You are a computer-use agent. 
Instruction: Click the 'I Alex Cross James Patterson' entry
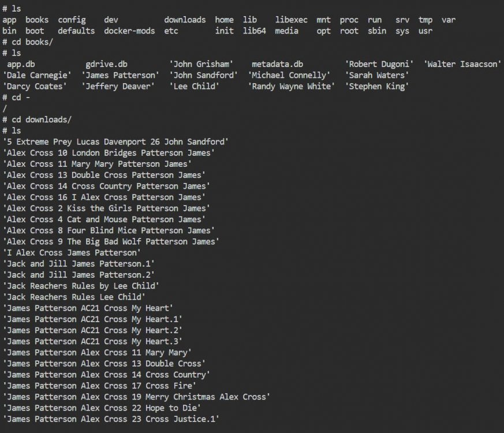72,253
